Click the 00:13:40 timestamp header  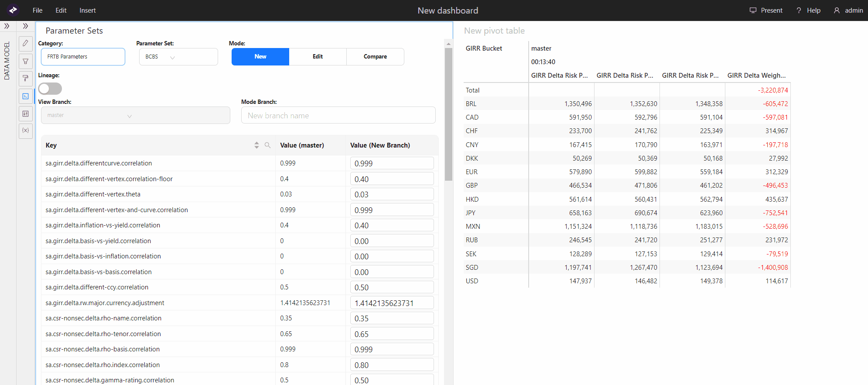tap(543, 62)
